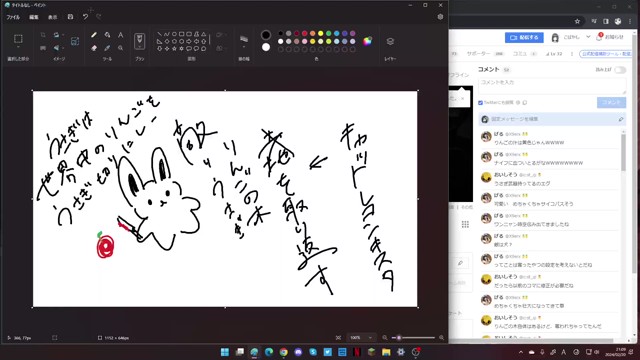Select the red color swatch
The width and height of the screenshot is (640, 360).
[304, 33]
